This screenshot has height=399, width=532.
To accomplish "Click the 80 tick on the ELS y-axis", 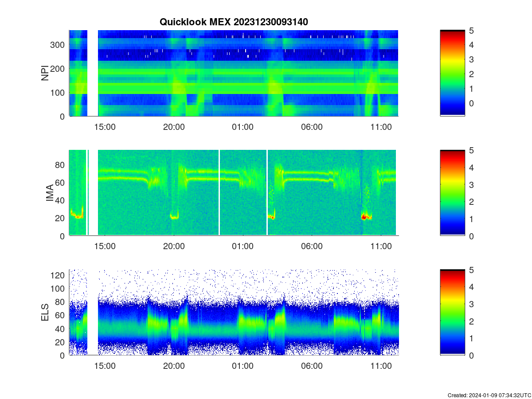I will (x=61, y=301).
